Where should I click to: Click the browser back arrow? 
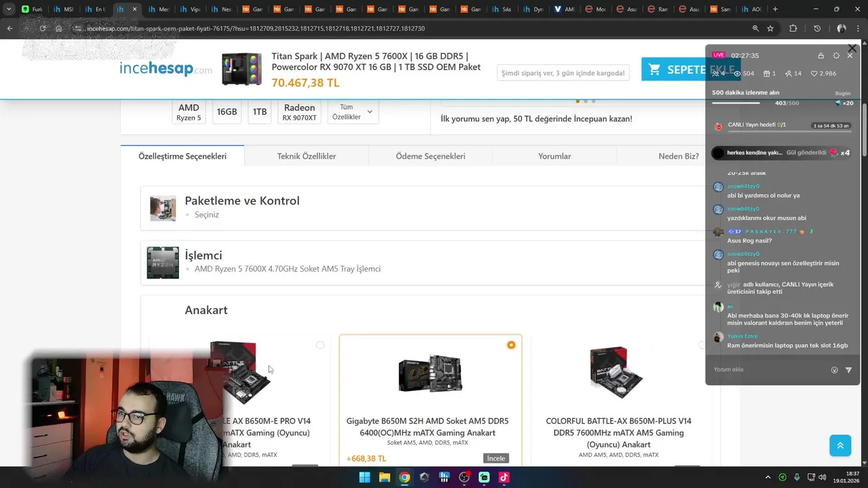[x=9, y=28]
